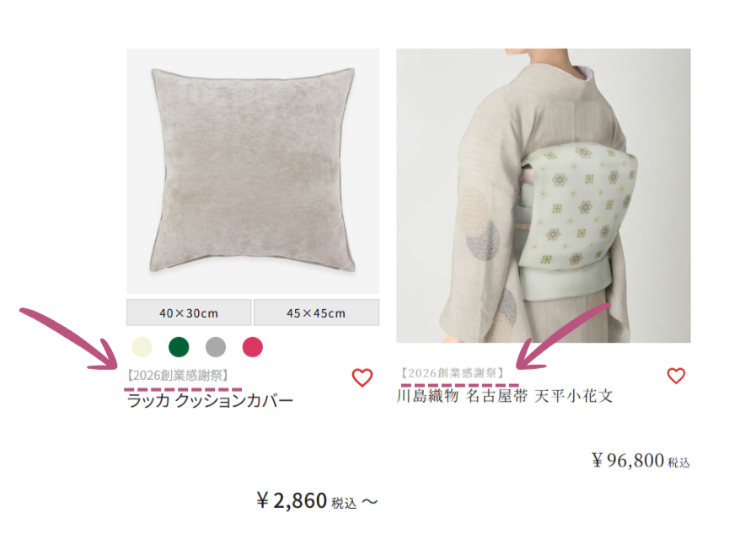The width and height of the screenshot is (756, 540).
Task: Select the pink-red color swatch
Action: tap(253, 347)
